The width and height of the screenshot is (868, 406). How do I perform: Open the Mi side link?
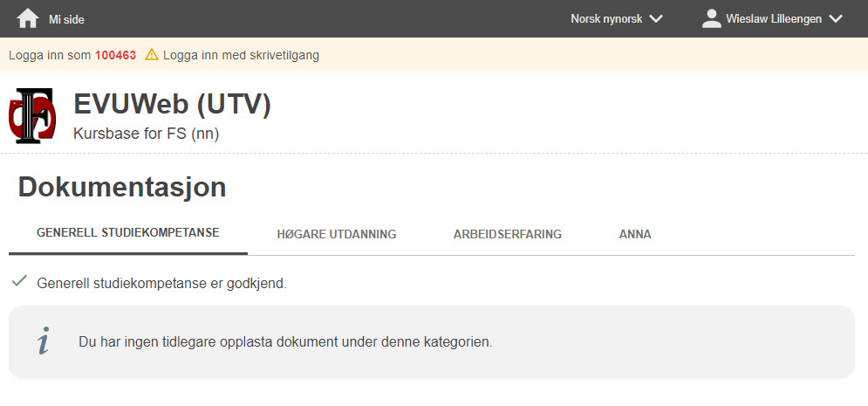pyautogui.click(x=66, y=20)
